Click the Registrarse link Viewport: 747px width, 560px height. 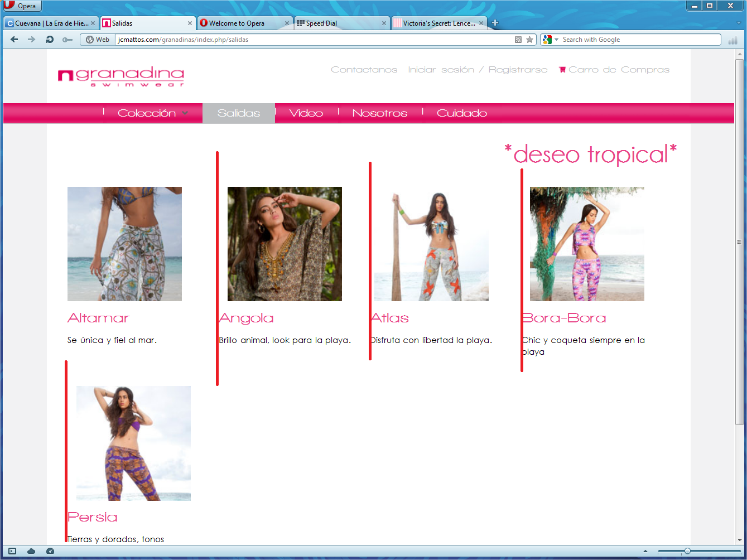coord(518,70)
